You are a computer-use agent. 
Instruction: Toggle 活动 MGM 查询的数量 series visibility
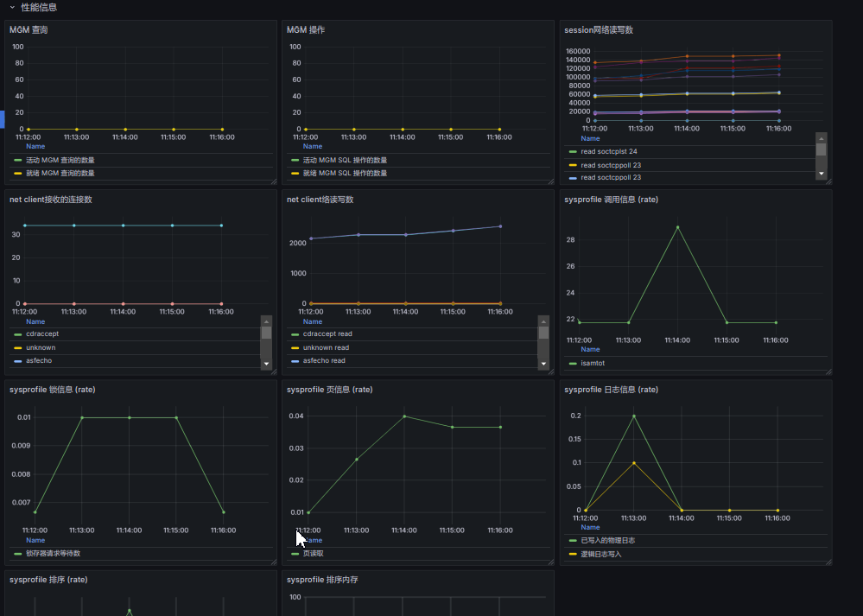click(x=60, y=160)
